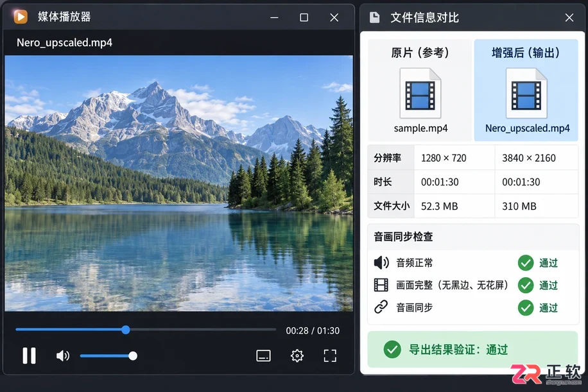This screenshot has height=392, width=588.
Task: Select the 增强后 (输出) column header
Action: (526, 53)
